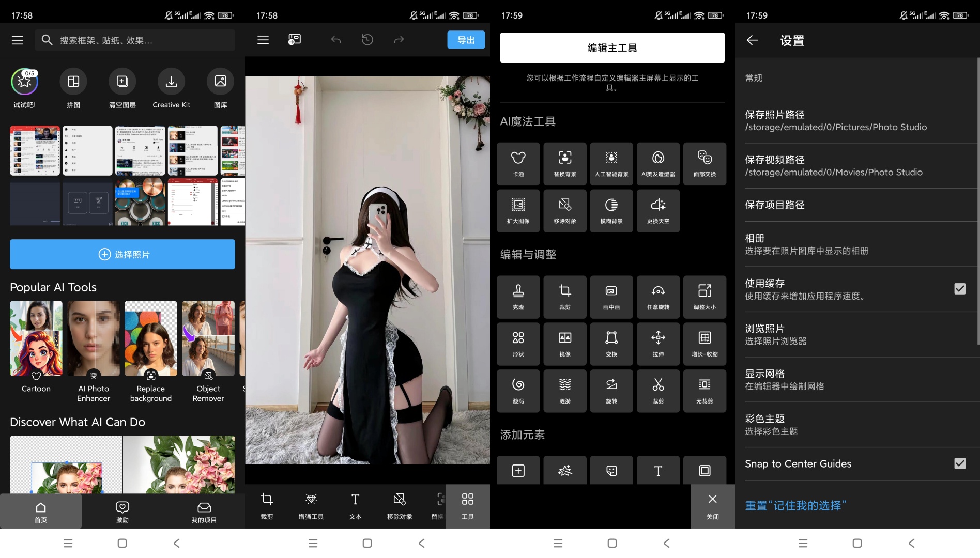Tap the 导出 export button

pyautogui.click(x=466, y=39)
